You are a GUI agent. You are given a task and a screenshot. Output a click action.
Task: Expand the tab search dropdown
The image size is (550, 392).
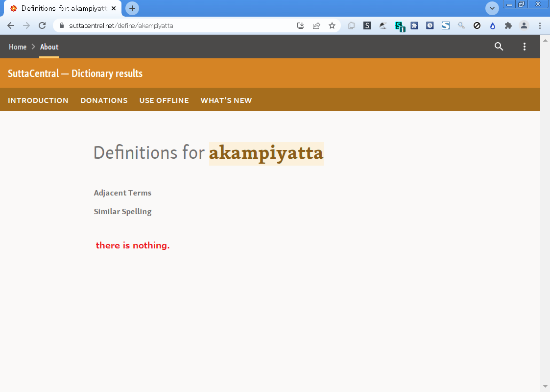(x=492, y=8)
